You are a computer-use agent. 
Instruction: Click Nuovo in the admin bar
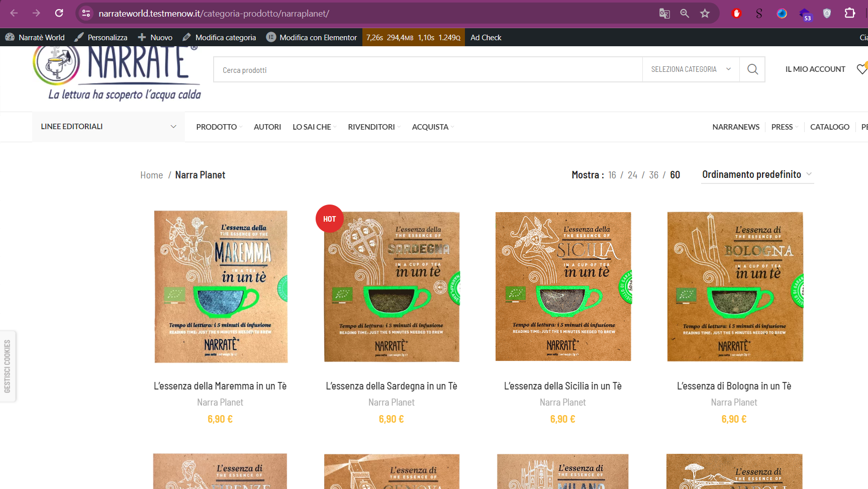coord(155,37)
